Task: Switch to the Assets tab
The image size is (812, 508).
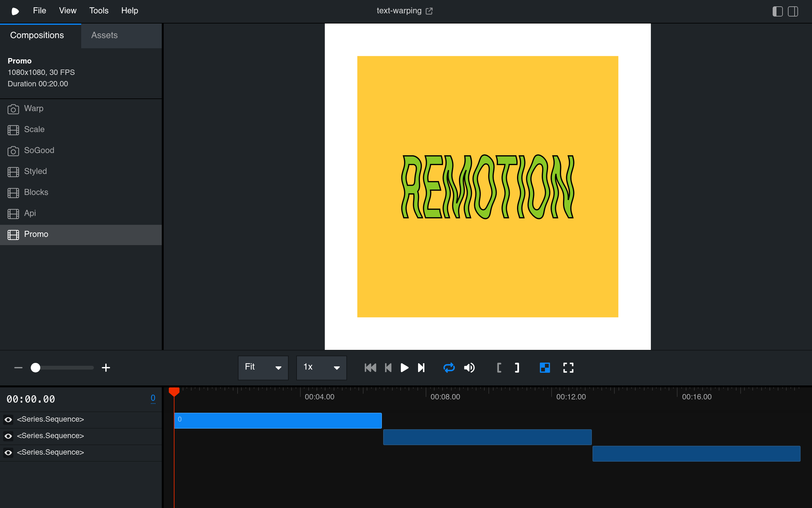Action: point(121,36)
